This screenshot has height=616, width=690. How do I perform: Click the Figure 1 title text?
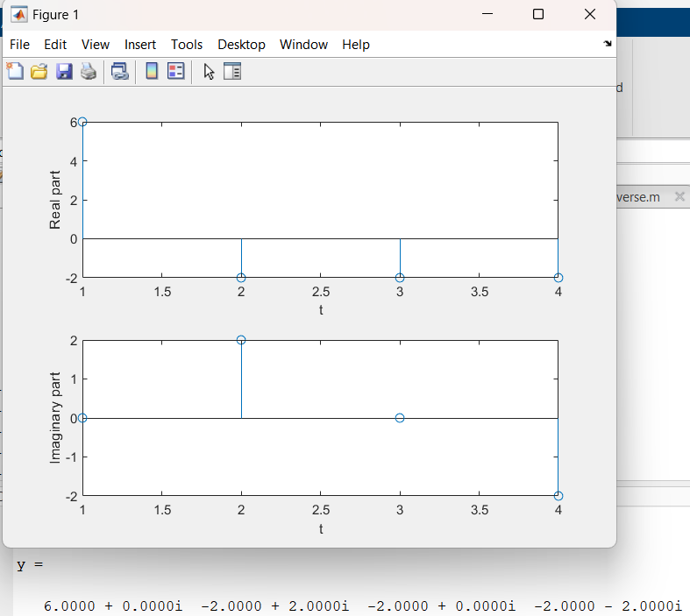tap(55, 15)
